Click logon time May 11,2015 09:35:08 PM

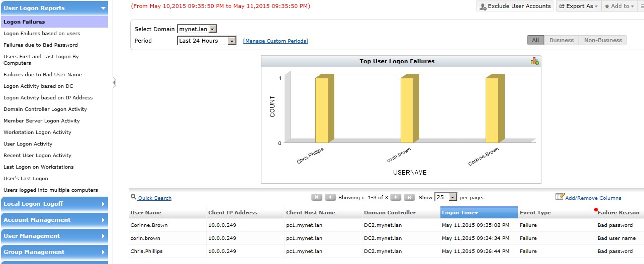[x=477, y=225]
